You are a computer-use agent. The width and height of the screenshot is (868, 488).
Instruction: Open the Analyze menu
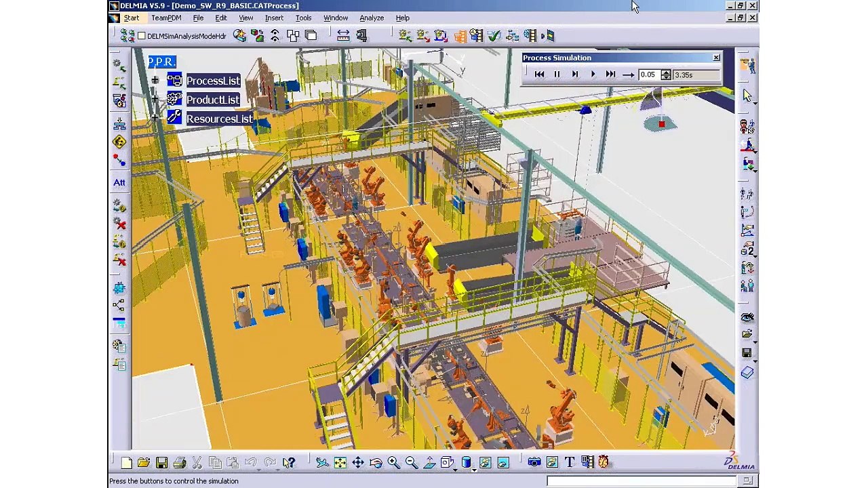click(372, 18)
